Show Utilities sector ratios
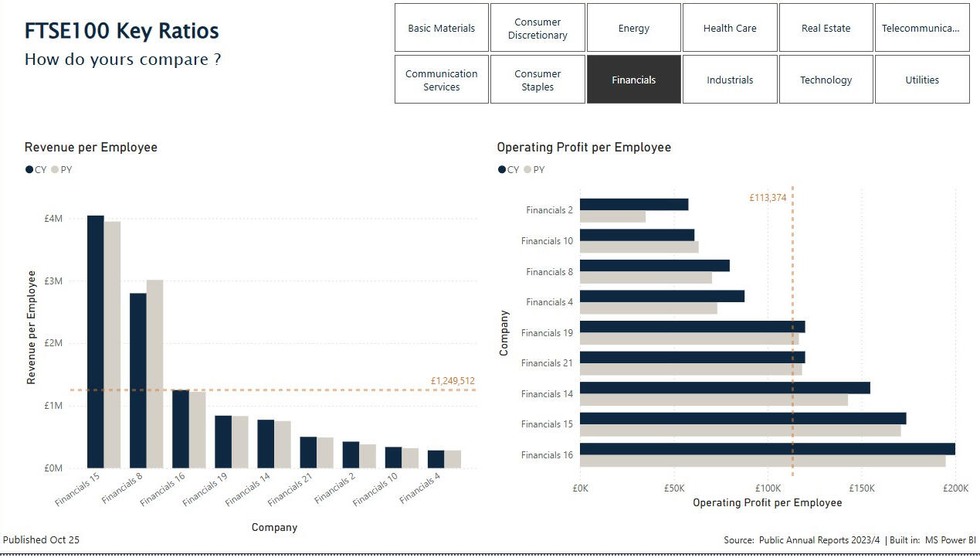The image size is (980, 558). pos(921,79)
